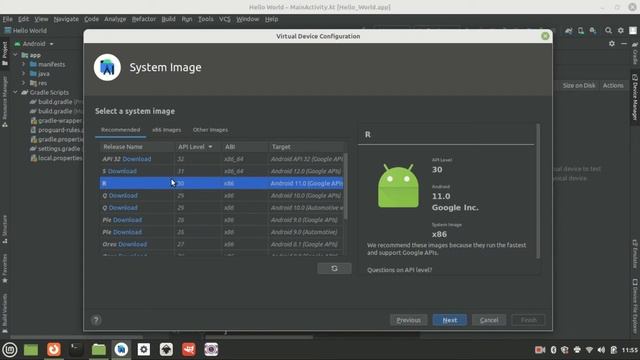The height and width of the screenshot is (360, 640).
Task: Select local.properties in project tree
Action: pos(56,158)
